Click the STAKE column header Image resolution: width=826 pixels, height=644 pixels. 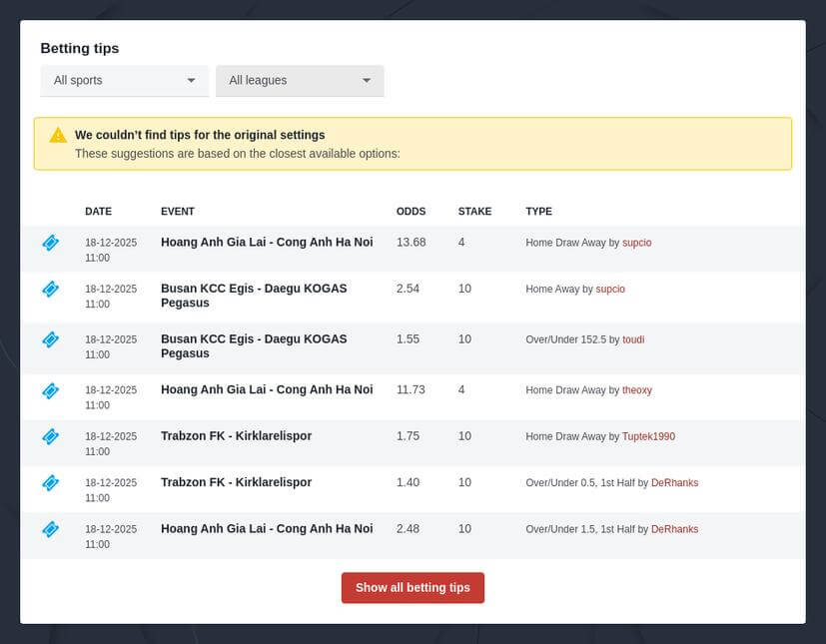[474, 212]
